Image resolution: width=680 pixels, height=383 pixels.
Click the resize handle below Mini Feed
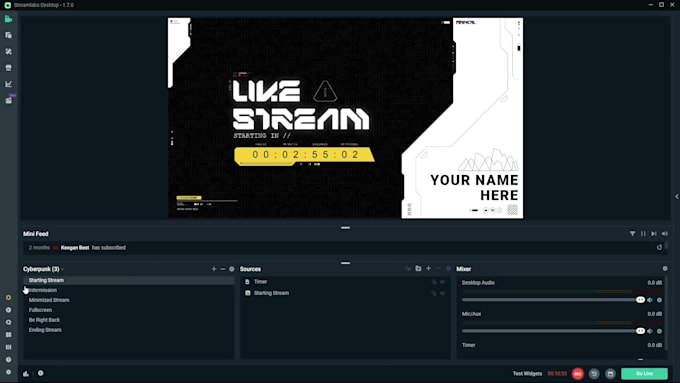(x=345, y=263)
